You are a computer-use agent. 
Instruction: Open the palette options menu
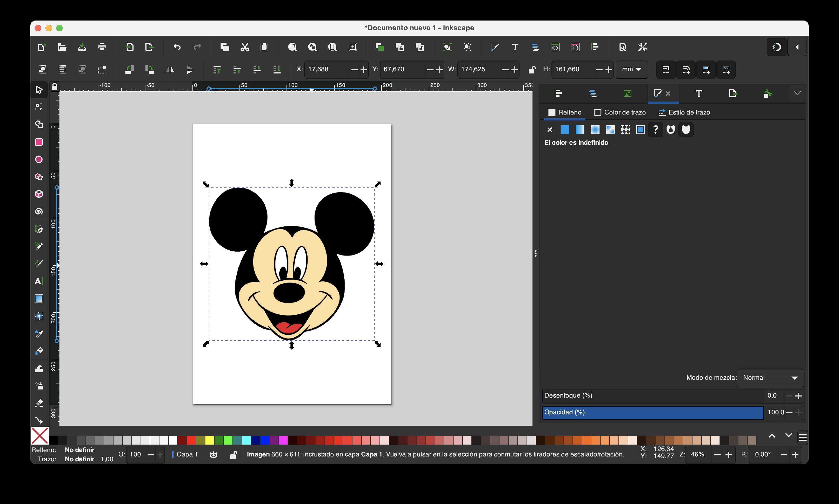803,438
